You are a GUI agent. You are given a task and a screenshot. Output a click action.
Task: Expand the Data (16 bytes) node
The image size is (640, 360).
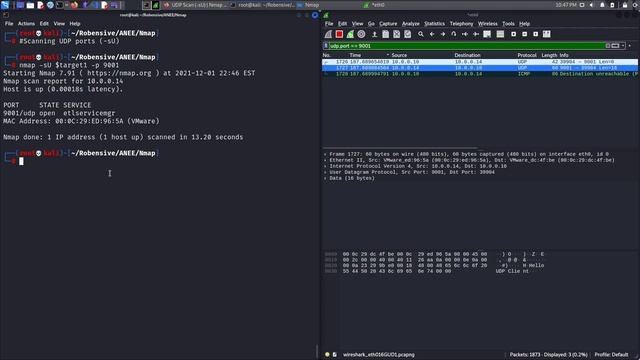pyautogui.click(x=325, y=178)
